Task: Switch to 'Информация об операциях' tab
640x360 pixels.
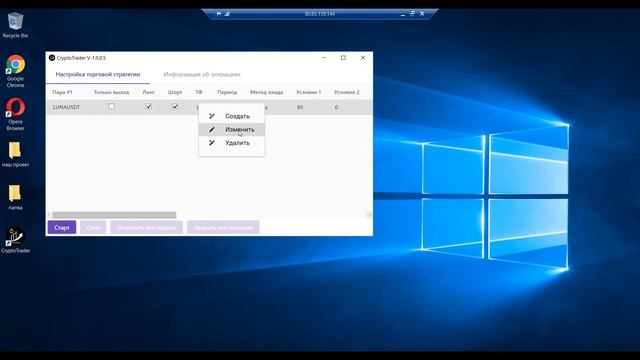Action: click(202, 75)
